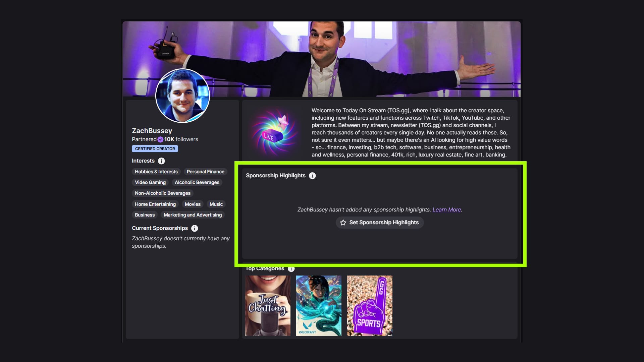Image resolution: width=644 pixels, height=362 pixels.
Task: Select the Movies interest tag
Action: point(193,204)
